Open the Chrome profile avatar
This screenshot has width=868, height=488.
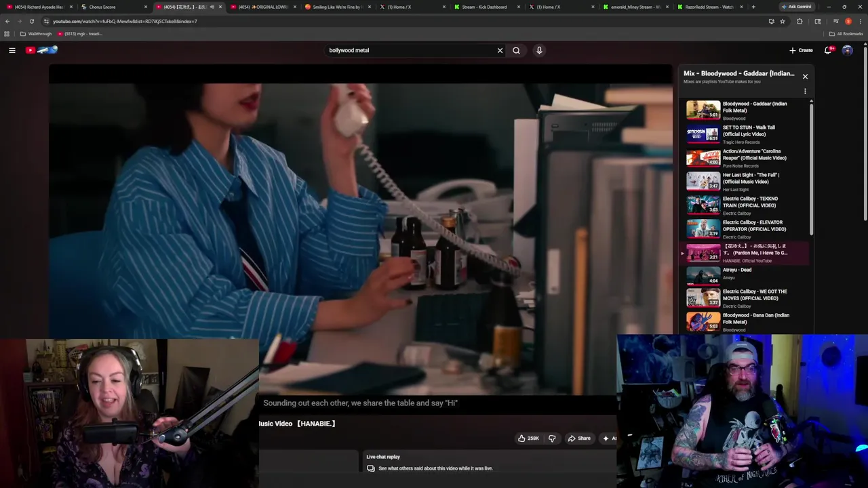point(848,21)
